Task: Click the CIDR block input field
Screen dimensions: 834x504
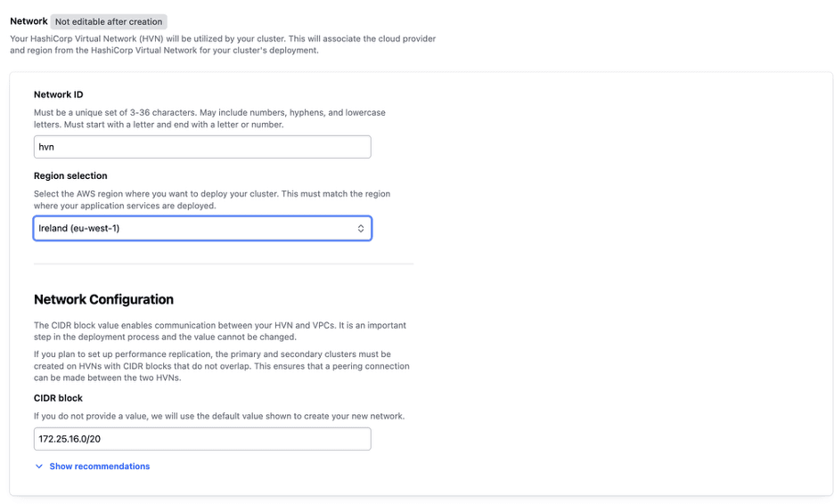Action: click(x=202, y=439)
